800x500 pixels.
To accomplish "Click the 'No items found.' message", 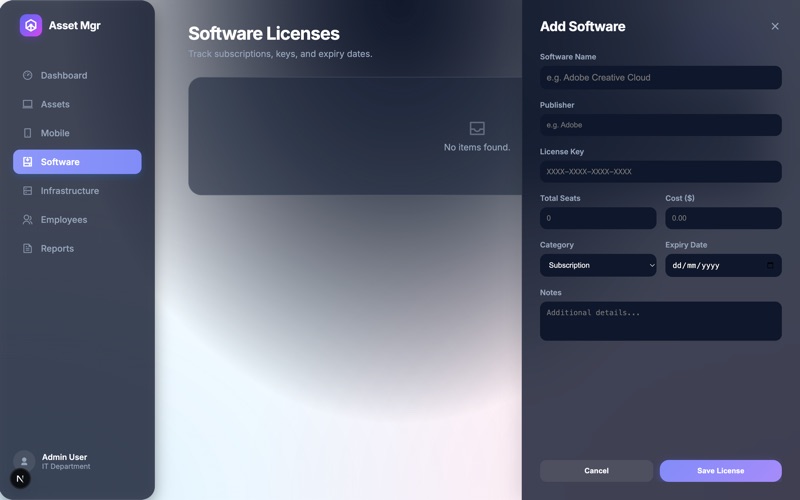I will 477,147.
